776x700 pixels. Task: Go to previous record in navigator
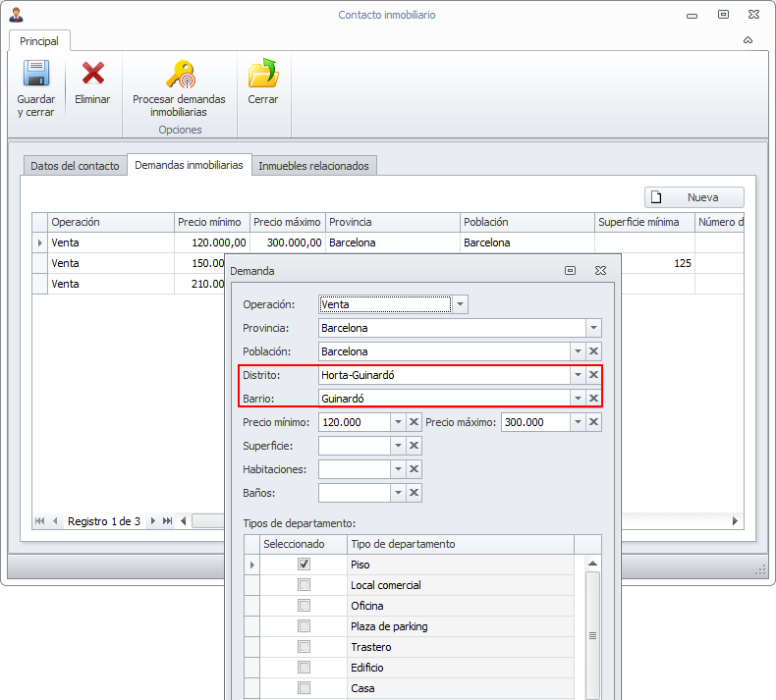(55, 521)
